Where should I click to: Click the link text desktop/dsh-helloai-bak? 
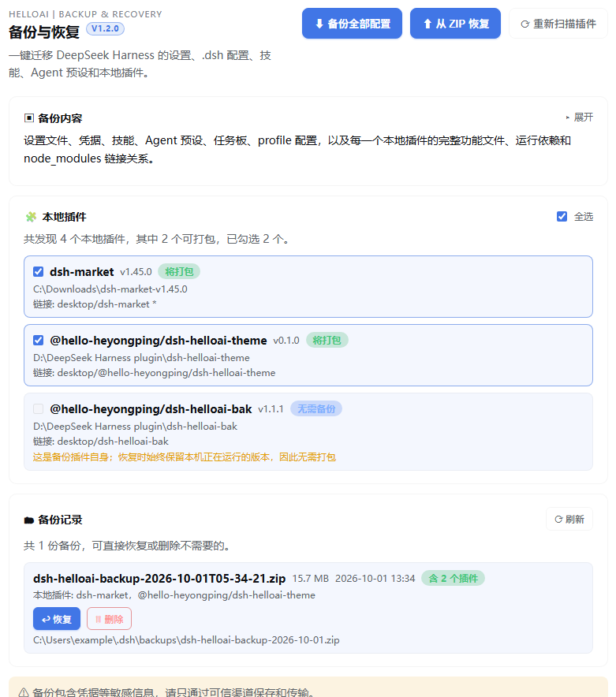point(113,442)
